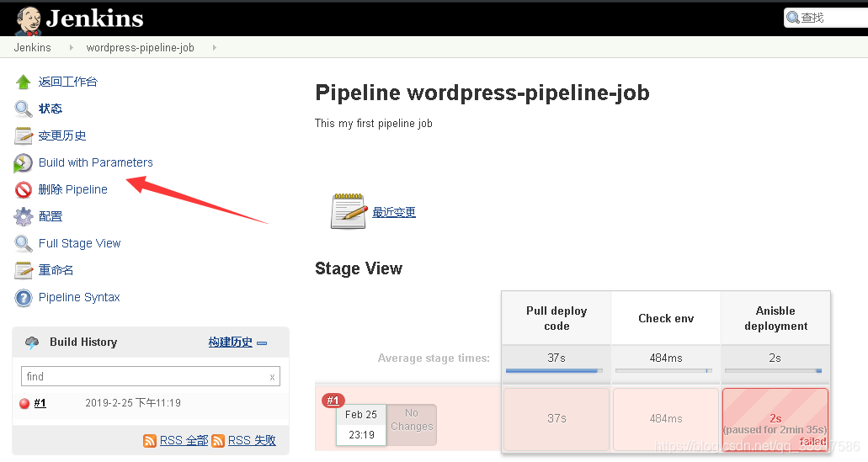The height and width of the screenshot is (462, 868).
Task: Click the gear icon beside 配置
Action: 24,217
